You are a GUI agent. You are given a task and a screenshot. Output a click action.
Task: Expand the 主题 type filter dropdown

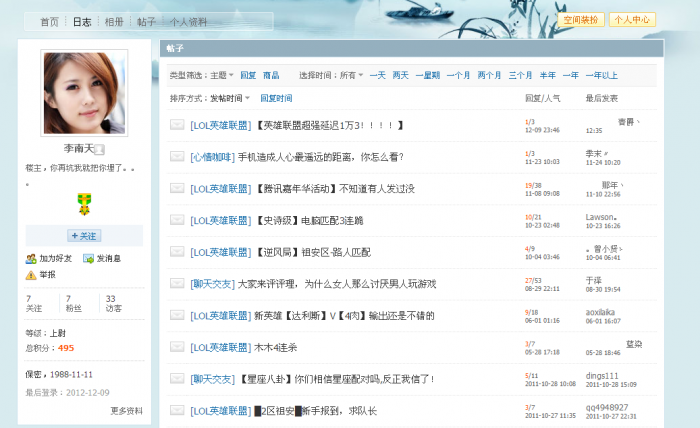(222, 75)
